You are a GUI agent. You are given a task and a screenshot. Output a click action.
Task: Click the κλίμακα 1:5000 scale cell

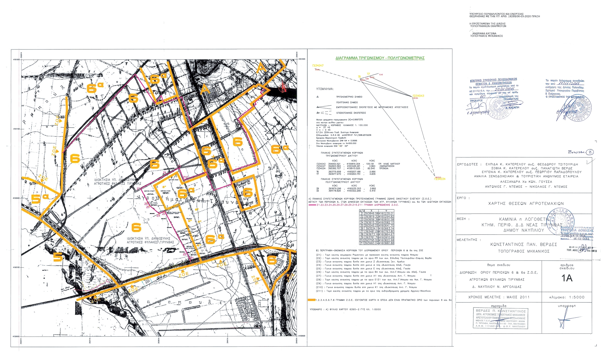tap(567, 297)
